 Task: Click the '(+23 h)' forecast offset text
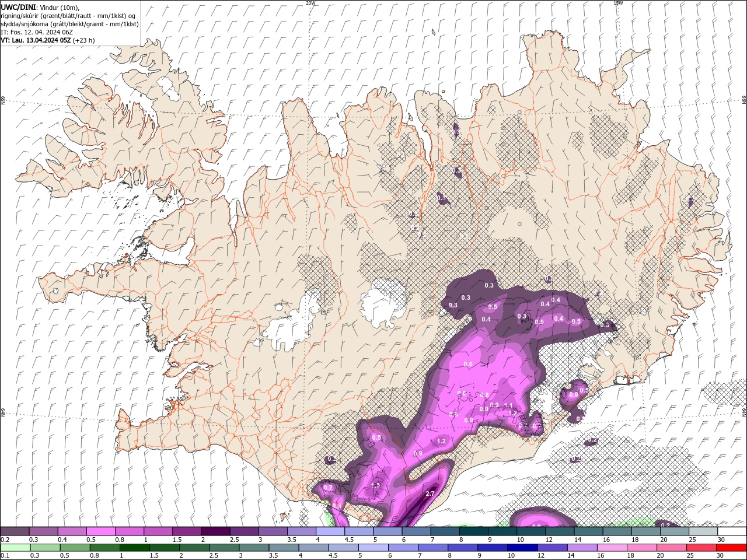(84, 40)
